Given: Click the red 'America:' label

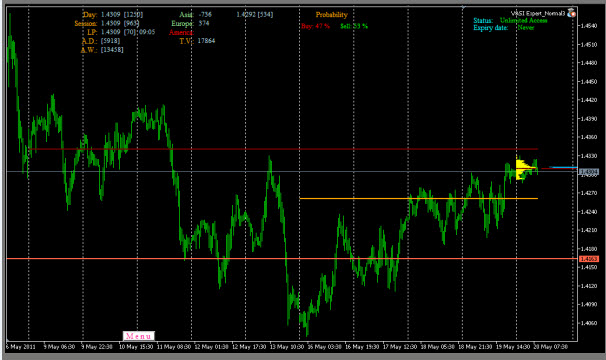Looking at the screenshot, I should coord(181,32).
